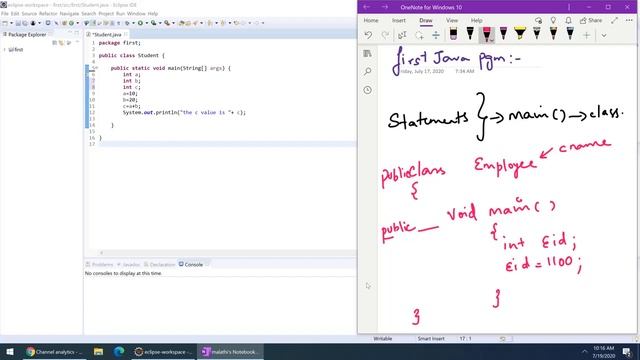640x360 pixels.
Task: Open the View tab in OneNote
Action: click(452, 20)
